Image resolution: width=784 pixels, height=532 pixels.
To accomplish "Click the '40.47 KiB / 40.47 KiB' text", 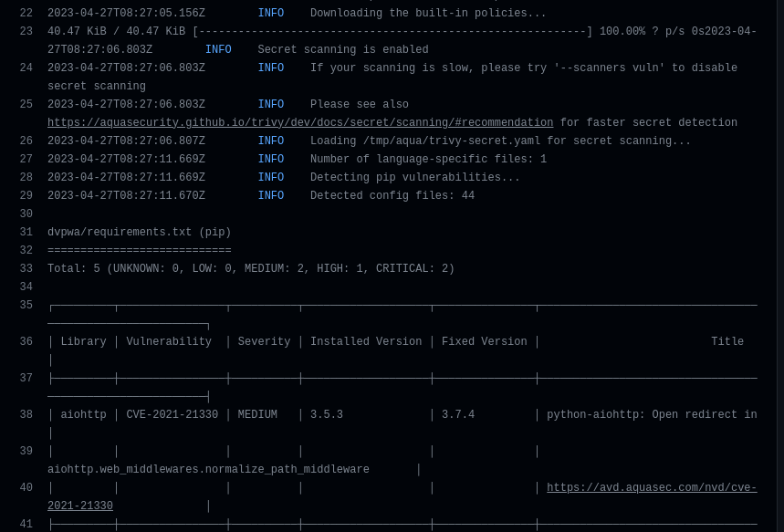I will tap(117, 32).
